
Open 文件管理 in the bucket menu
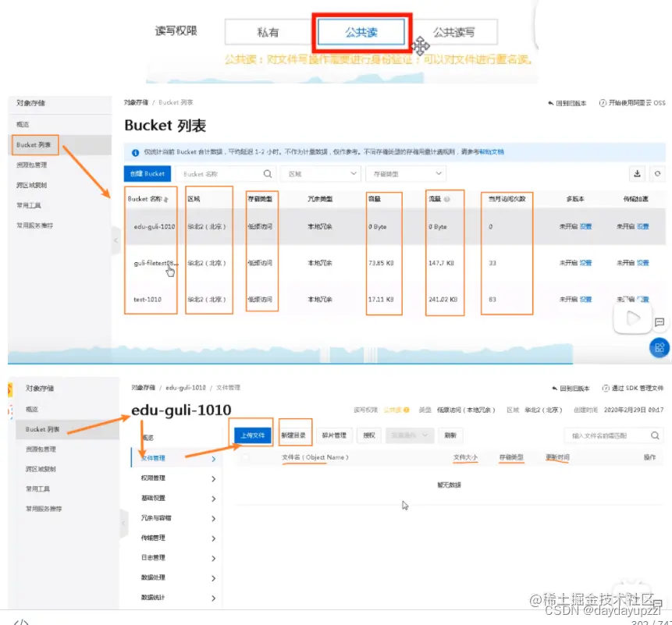coord(176,458)
